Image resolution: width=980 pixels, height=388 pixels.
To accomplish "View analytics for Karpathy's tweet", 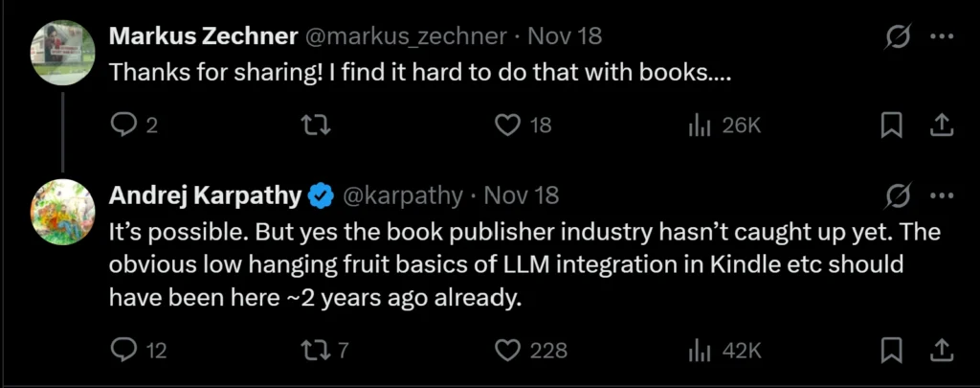I will tap(698, 351).
